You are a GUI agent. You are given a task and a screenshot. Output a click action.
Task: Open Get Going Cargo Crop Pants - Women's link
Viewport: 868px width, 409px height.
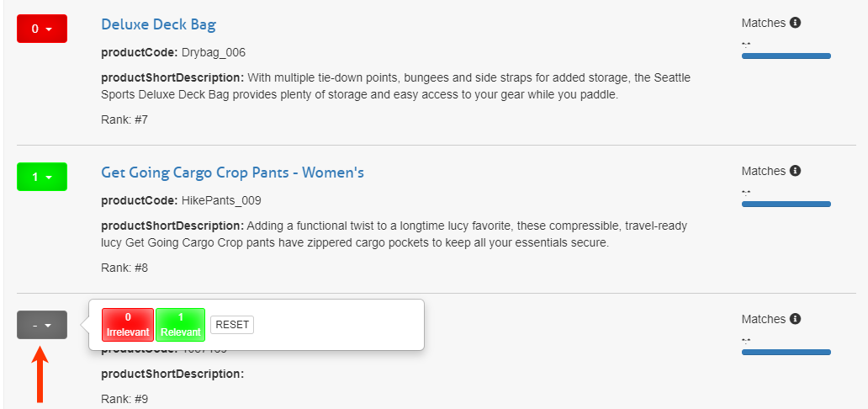pyautogui.click(x=232, y=173)
